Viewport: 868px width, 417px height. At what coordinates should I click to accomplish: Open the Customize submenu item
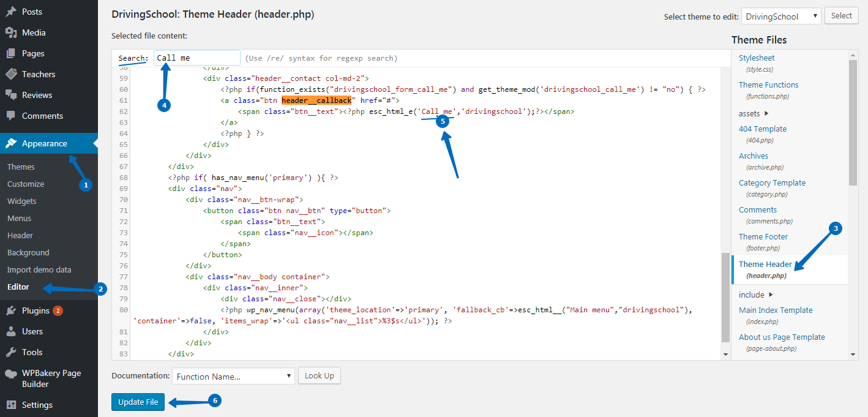26,184
